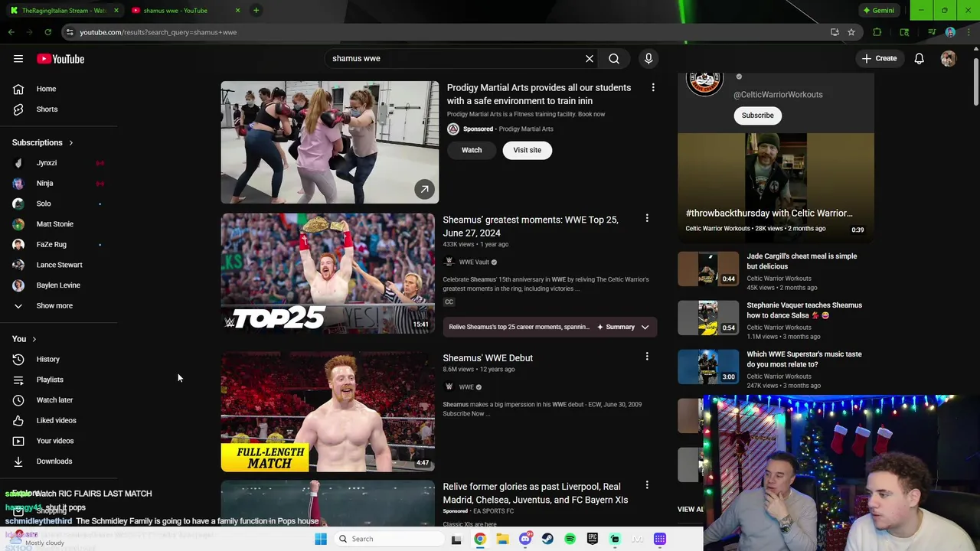
Task: Subscribe to Celtic Warrior Workouts
Action: click(757, 115)
